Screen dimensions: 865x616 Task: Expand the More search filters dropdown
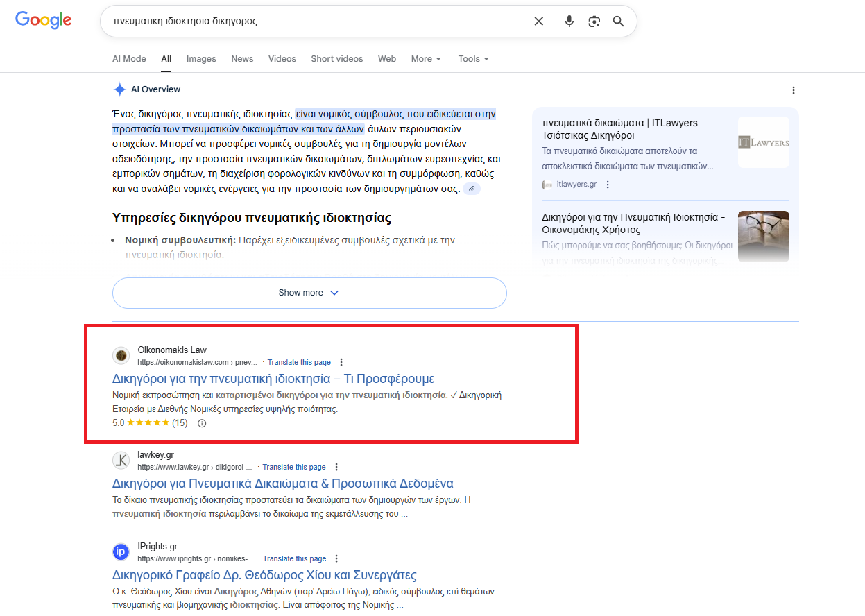(425, 59)
